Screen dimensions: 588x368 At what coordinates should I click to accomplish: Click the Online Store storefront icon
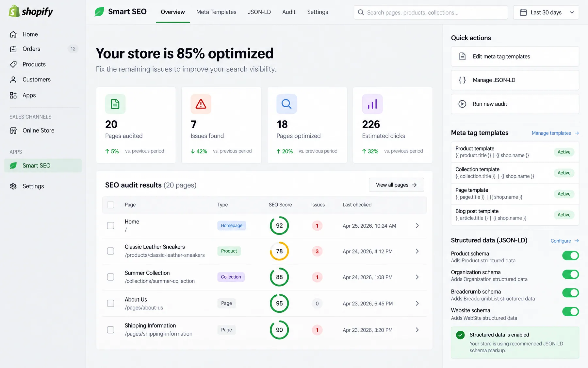point(13,131)
